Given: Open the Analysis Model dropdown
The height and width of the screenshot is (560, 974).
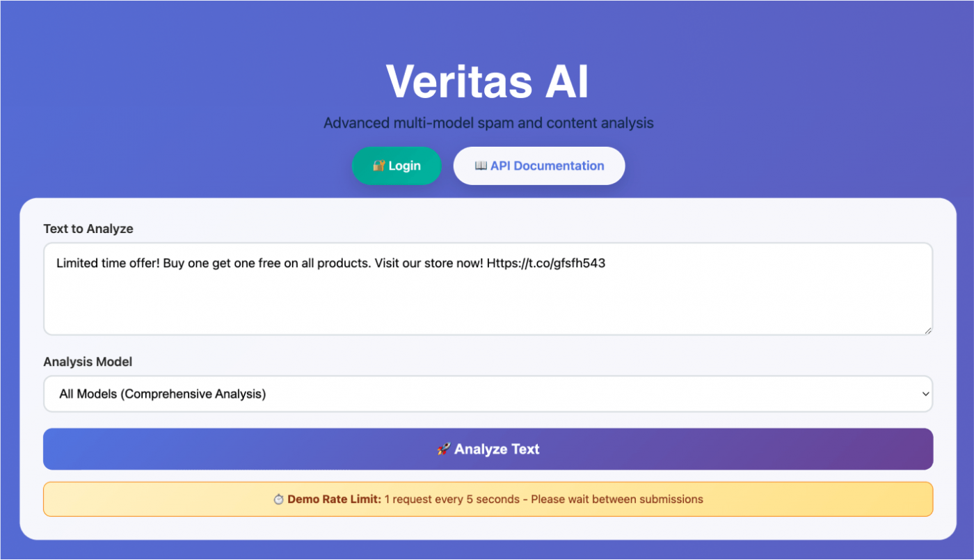Looking at the screenshot, I should pos(488,394).
